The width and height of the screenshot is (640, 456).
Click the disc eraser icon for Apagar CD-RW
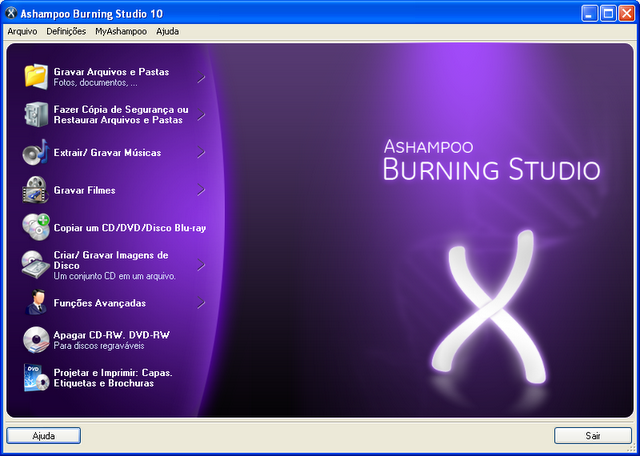36,340
